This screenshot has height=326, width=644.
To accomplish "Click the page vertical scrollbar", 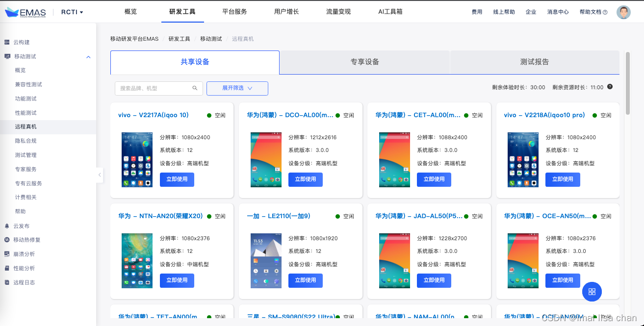I will pyautogui.click(x=628, y=83).
